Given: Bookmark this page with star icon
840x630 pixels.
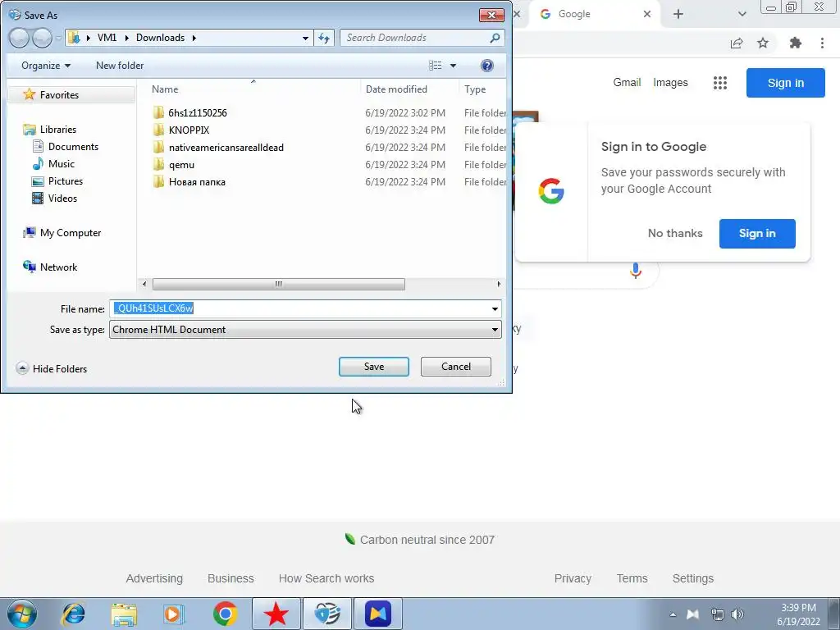Looking at the screenshot, I should (763, 43).
